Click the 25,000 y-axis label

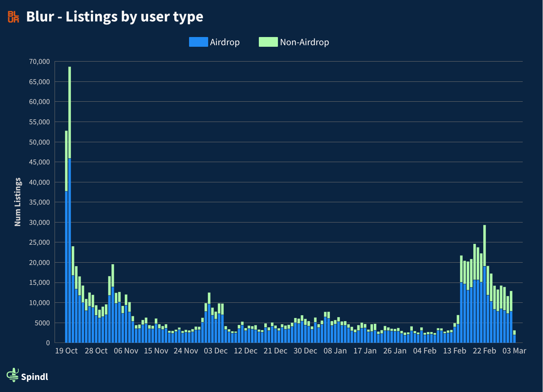point(39,242)
